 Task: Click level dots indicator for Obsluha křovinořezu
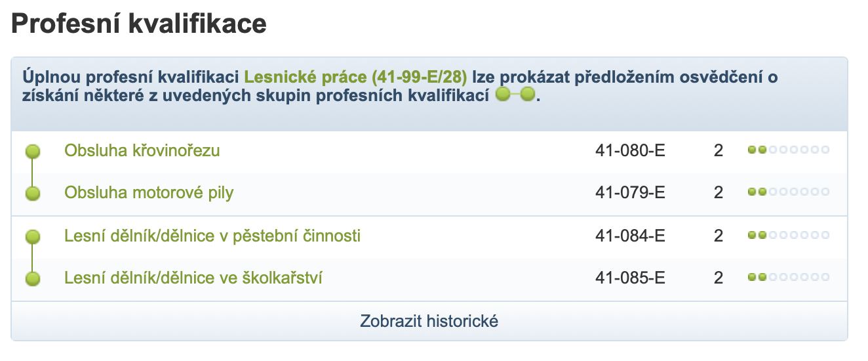(788, 150)
